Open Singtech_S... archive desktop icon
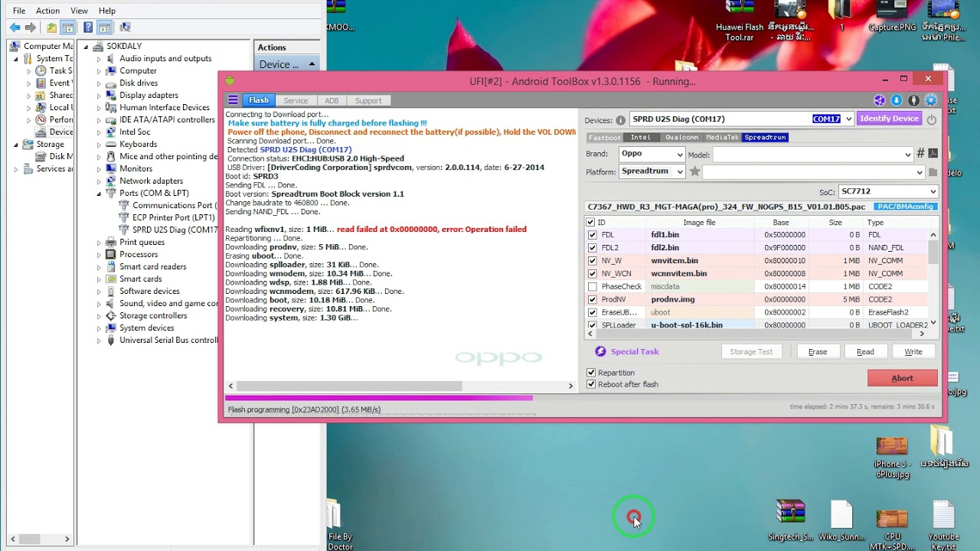This screenshot has width=980, height=551. point(791,520)
